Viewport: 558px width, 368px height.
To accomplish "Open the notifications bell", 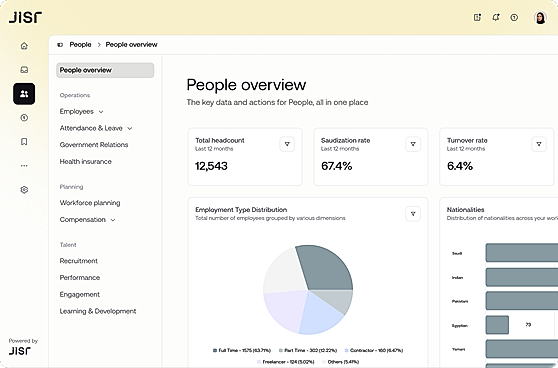I will [x=496, y=17].
